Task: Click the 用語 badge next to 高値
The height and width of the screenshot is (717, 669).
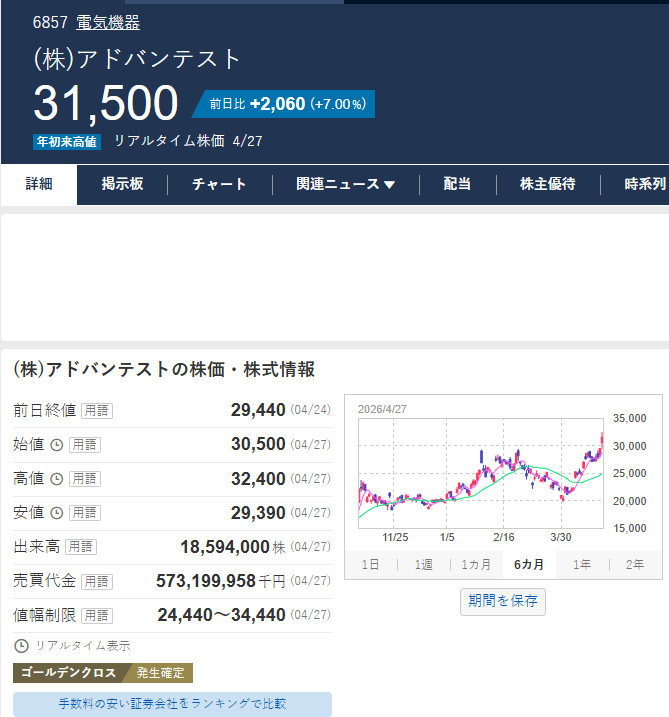Action: [85, 479]
